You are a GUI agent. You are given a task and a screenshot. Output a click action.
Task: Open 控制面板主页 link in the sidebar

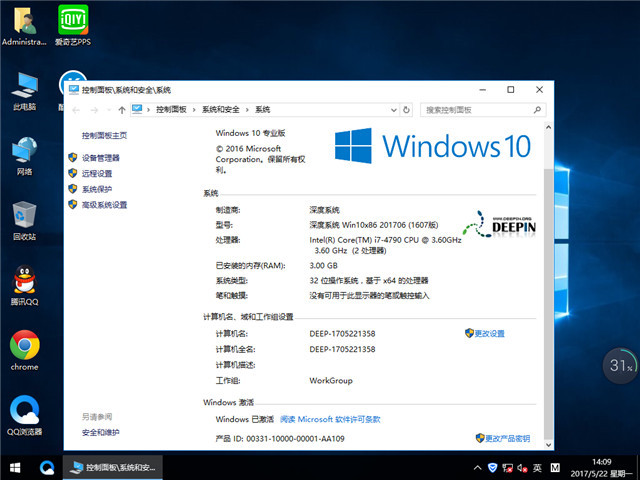104,136
